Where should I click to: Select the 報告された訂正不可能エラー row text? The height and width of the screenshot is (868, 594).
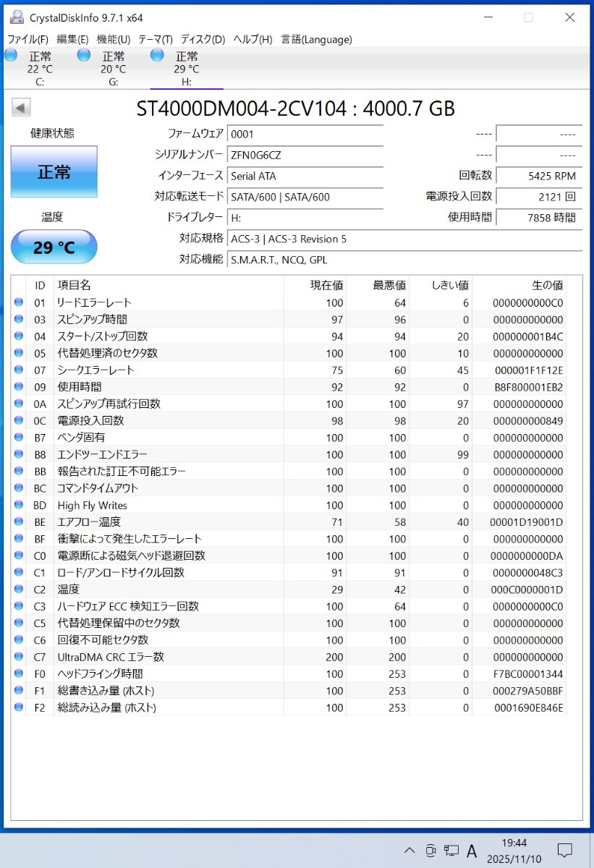[x=122, y=472]
